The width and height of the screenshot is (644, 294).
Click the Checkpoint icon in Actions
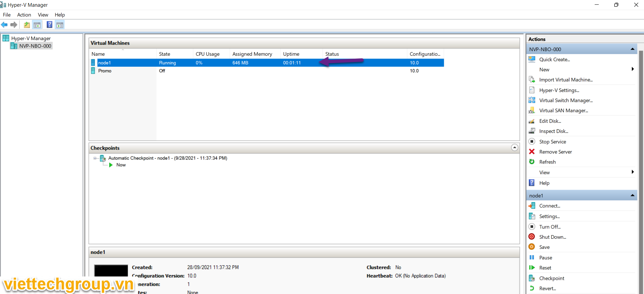[532, 278]
